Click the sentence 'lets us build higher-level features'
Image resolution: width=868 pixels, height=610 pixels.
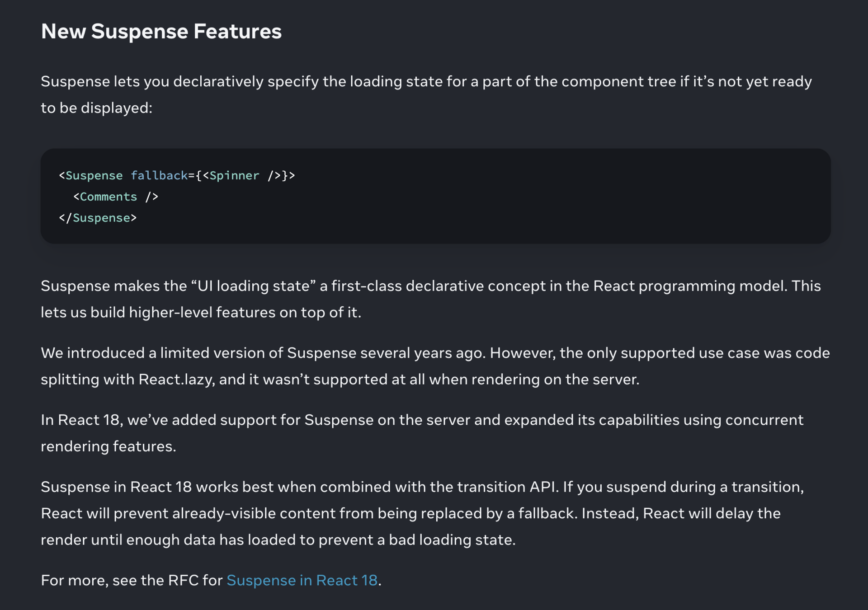tap(201, 312)
